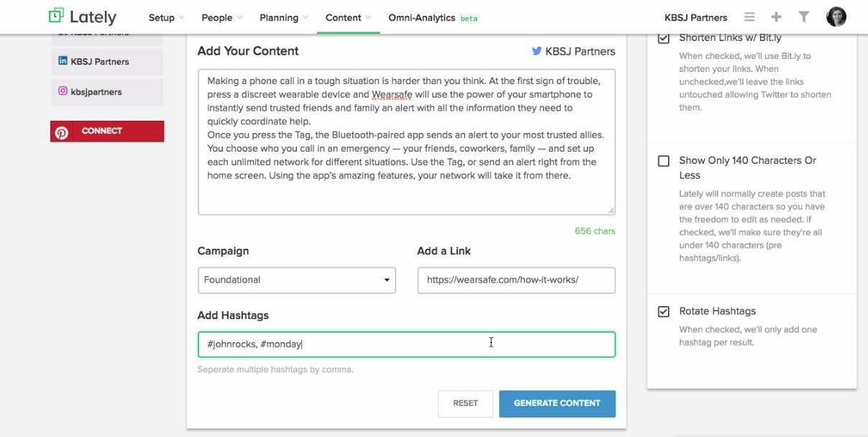This screenshot has width=868, height=437.
Task: Connect a Pinterest account
Action: coord(107,131)
